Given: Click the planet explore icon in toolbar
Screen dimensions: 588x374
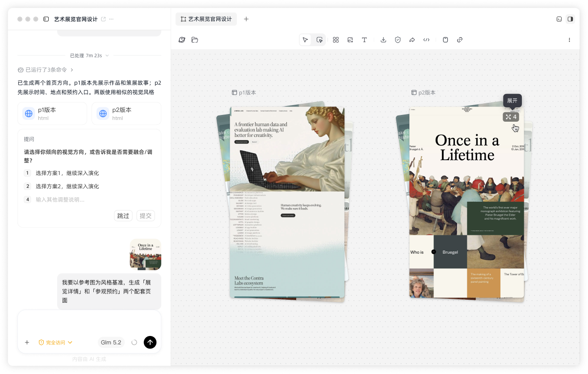Looking at the screenshot, I should coord(182,40).
